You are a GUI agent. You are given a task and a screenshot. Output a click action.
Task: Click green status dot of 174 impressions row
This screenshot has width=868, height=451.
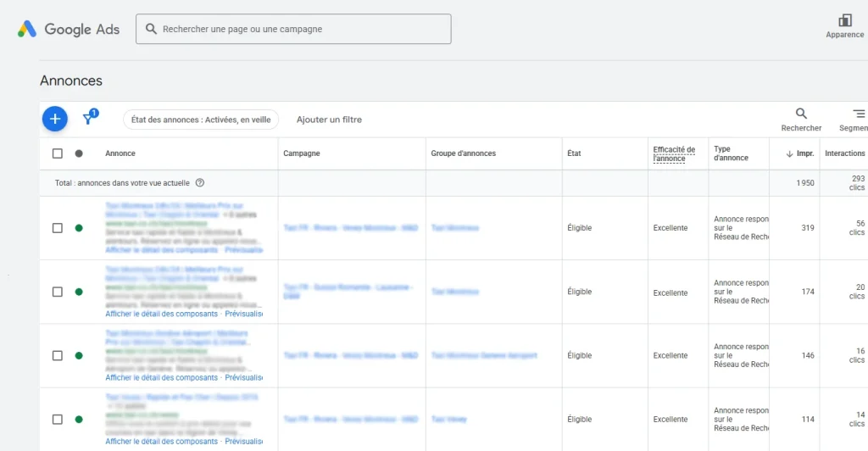(x=79, y=292)
